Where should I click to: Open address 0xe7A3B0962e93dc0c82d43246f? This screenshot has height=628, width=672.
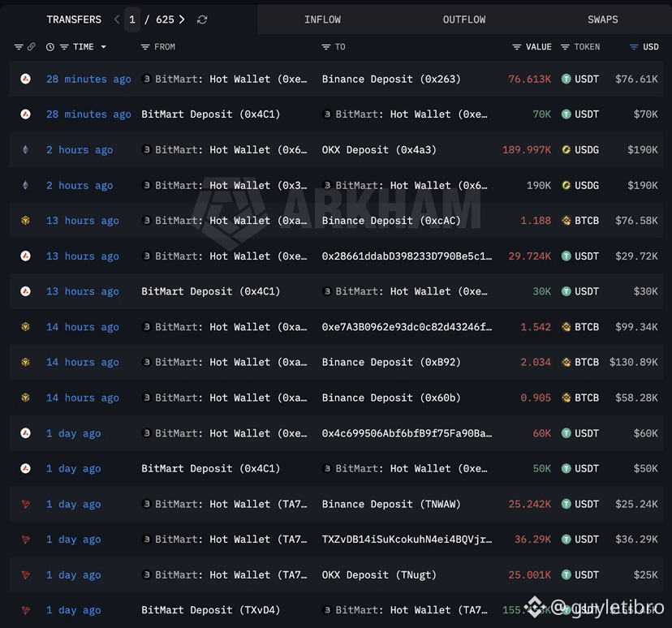tap(407, 327)
